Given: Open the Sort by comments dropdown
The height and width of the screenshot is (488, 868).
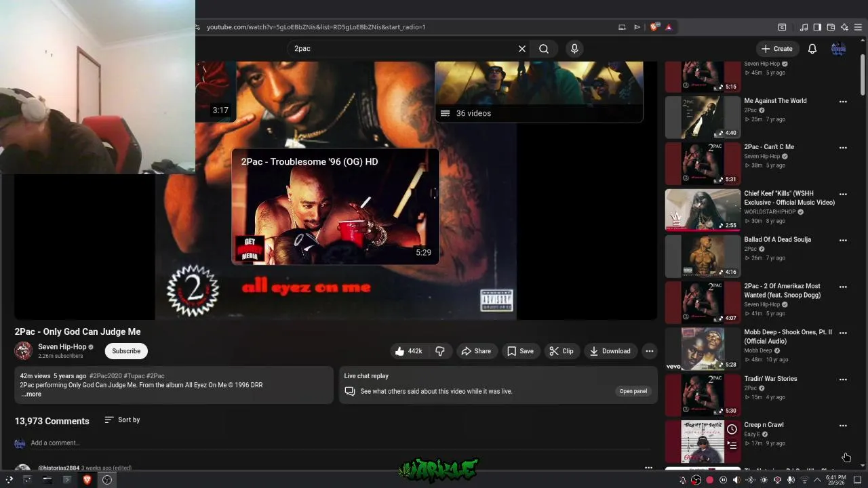Looking at the screenshot, I should point(122,420).
